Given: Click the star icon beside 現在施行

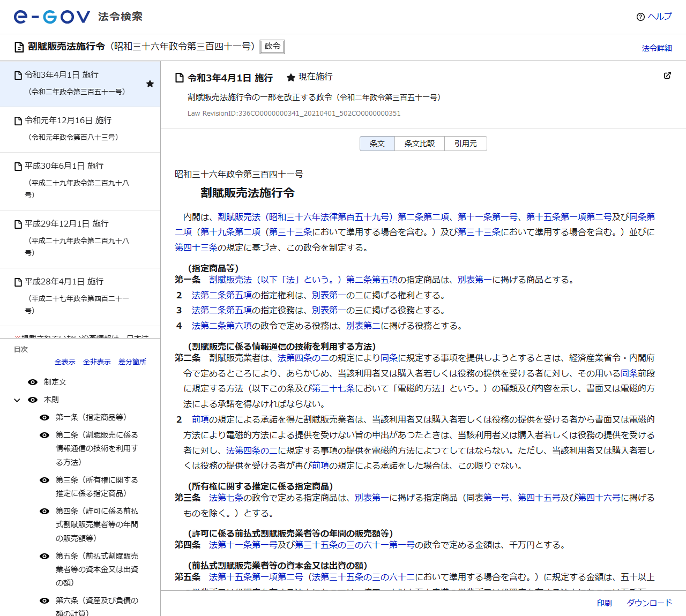Looking at the screenshot, I should (291, 78).
